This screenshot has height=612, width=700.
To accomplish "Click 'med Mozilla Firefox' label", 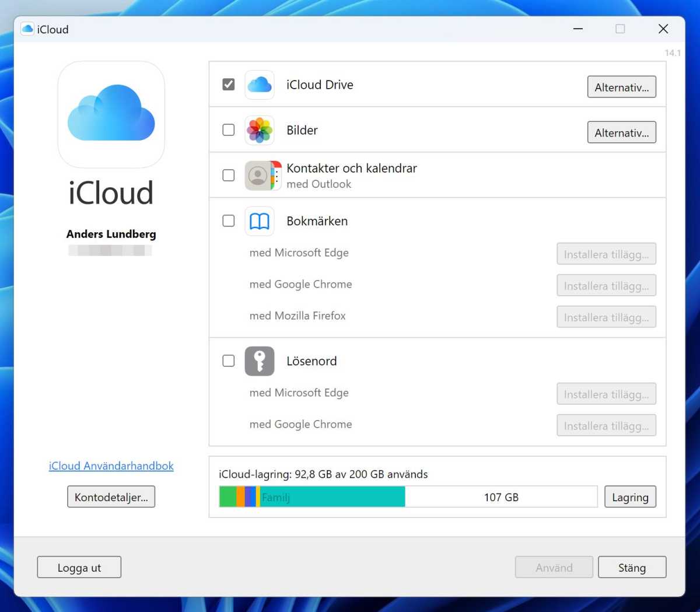I will 297,316.
